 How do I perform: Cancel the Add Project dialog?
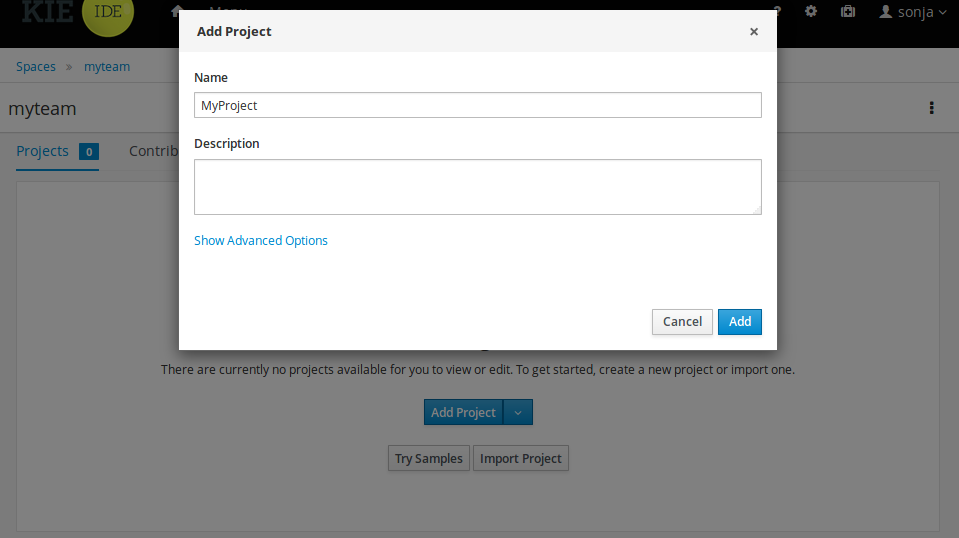tap(682, 321)
